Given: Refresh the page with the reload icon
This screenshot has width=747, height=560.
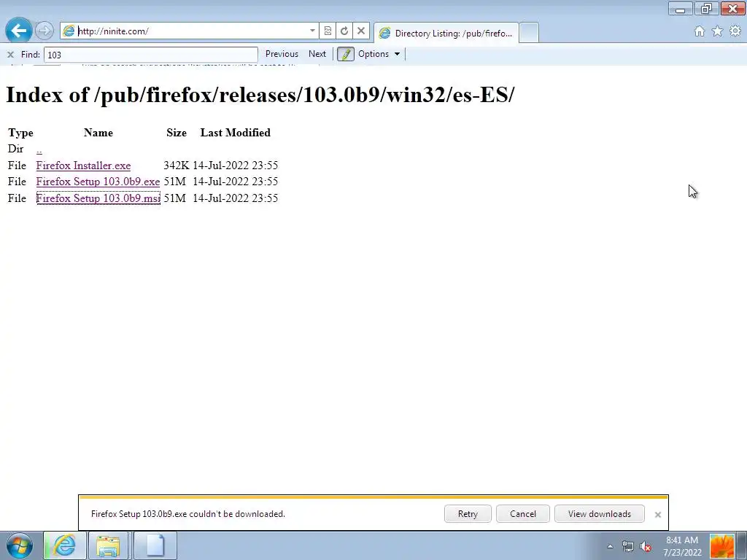Looking at the screenshot, I should pos(344,31).
